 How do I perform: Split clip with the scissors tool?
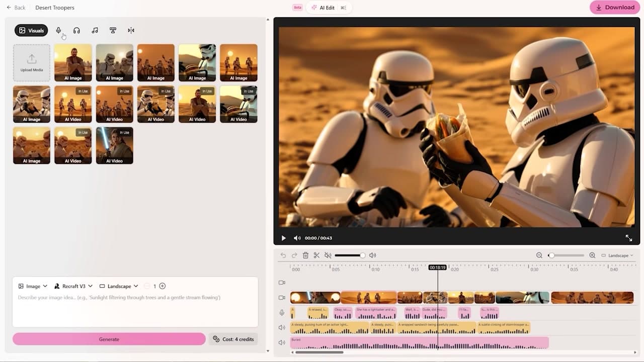click(316, 255)
